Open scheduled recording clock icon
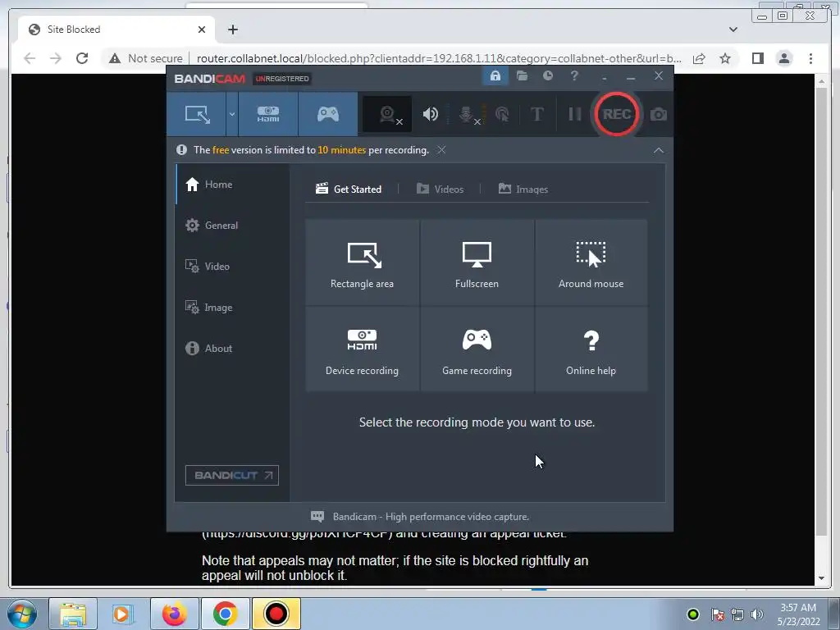The height and width of the screenshot is (630, 840). (x=547, y=76)
